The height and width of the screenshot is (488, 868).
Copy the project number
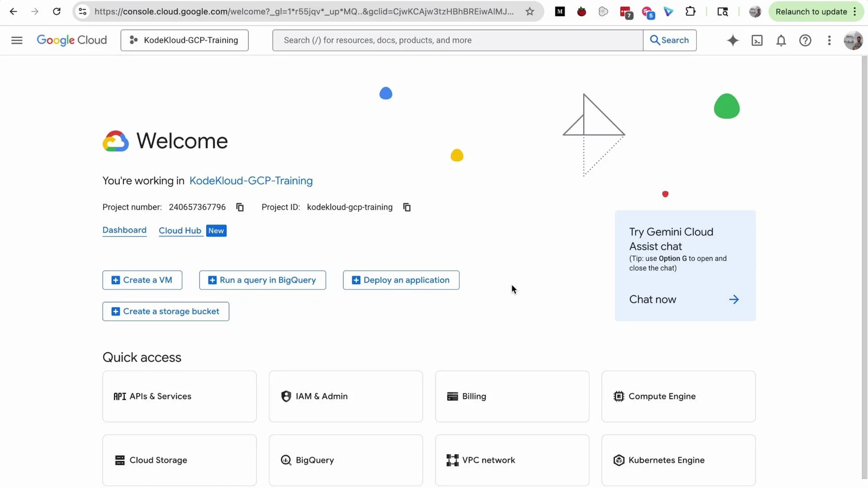click(240, 207)
